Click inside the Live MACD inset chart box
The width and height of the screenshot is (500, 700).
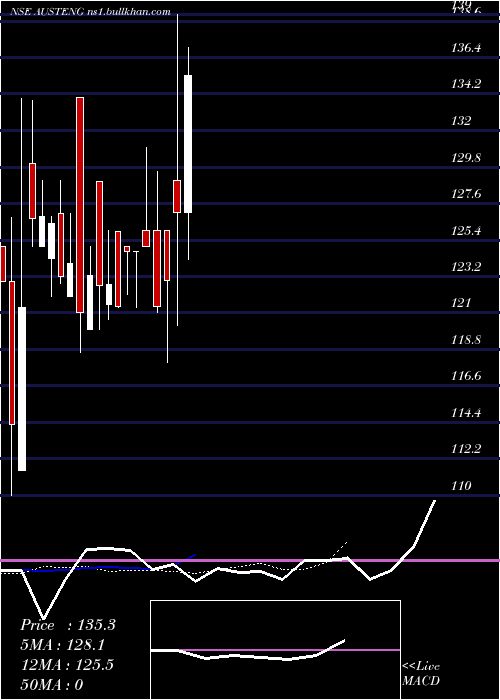click(275, 650)
